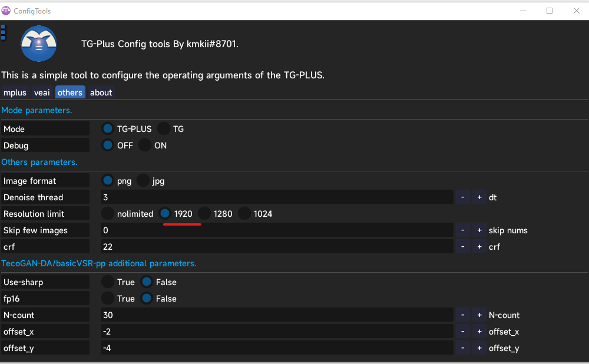This screenshot has width=589, height=364.
Task: Increase Denoise thread with the dt plus button
Action: [x=479, y=197]
